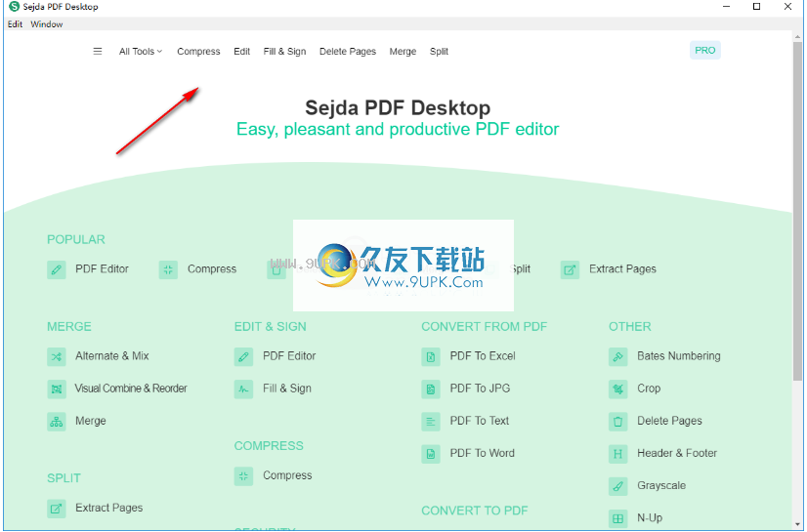The width and height of the screenshot is (807, 532).
Task: Open Fill & Sign in top navigation
Action: click(x=284, y=52)
